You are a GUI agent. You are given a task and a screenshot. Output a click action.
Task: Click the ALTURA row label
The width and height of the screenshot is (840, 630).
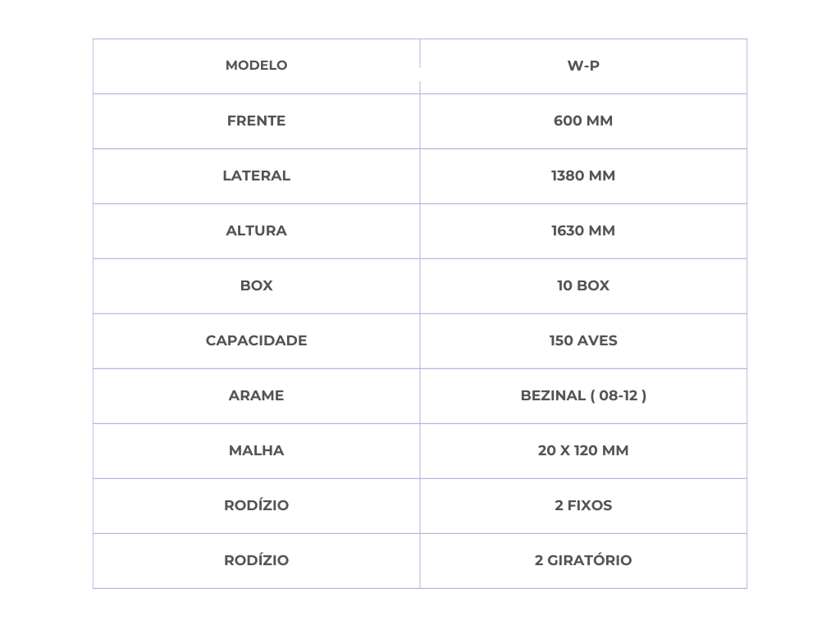(256, 231)
